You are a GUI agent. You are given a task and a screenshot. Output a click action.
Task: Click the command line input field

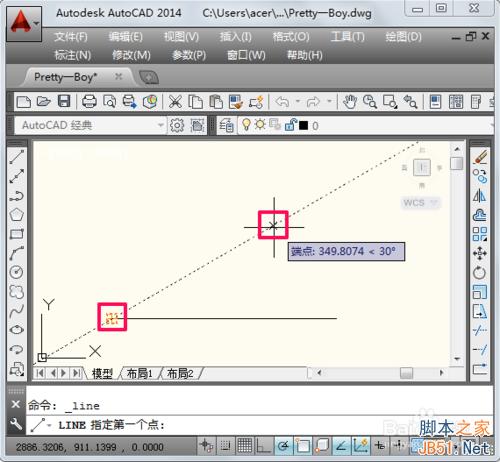tap(259, 425)
